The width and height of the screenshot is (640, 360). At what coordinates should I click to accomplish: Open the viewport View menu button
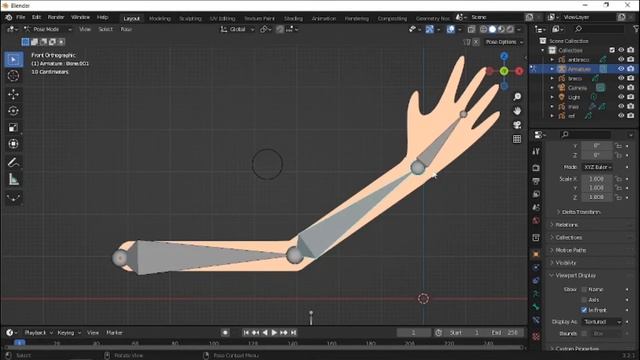click(84, 29)
